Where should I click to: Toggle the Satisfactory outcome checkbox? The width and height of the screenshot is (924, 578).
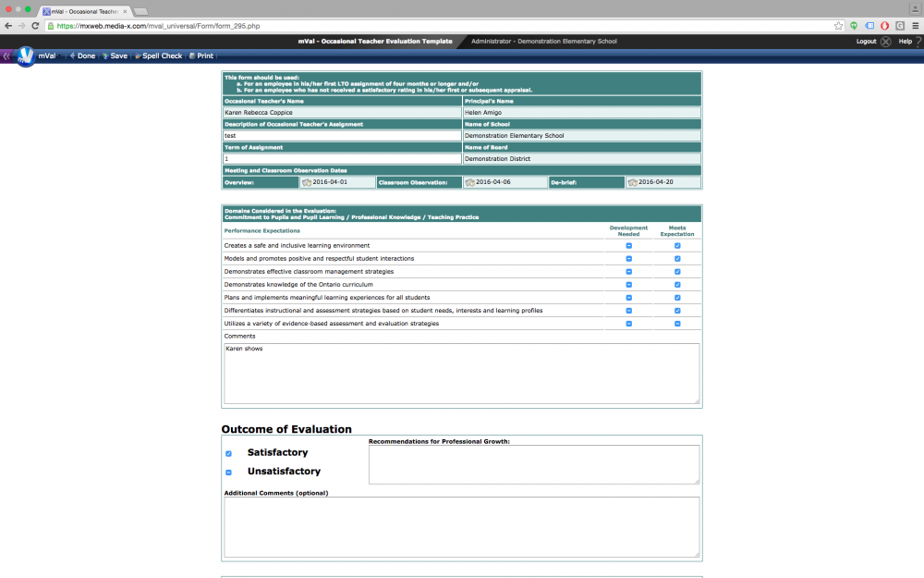(x=228, y=453)
